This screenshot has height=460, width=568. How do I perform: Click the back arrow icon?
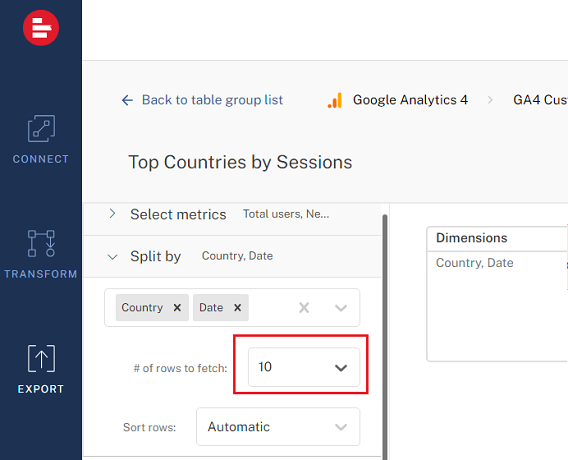pos(127,100)
